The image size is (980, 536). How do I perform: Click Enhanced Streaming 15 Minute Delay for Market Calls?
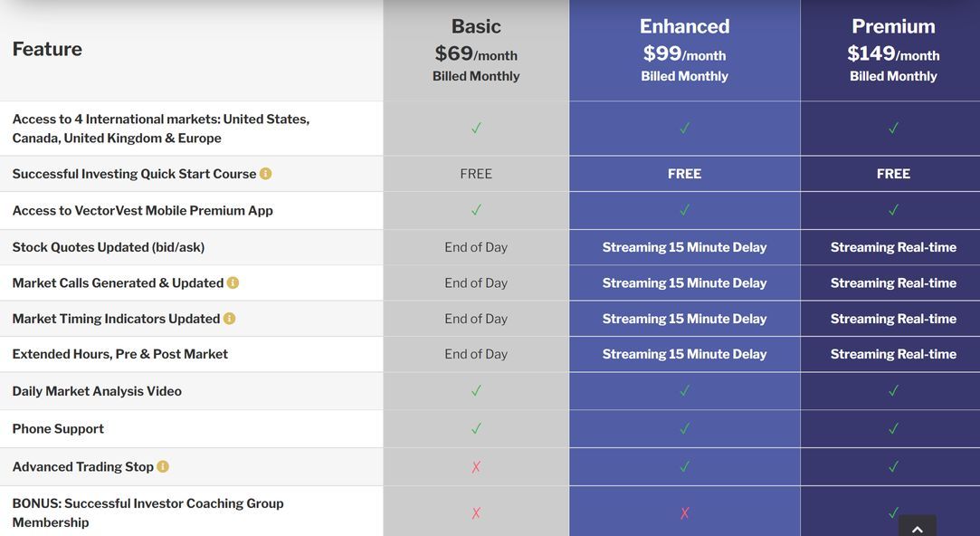point(684,282)
